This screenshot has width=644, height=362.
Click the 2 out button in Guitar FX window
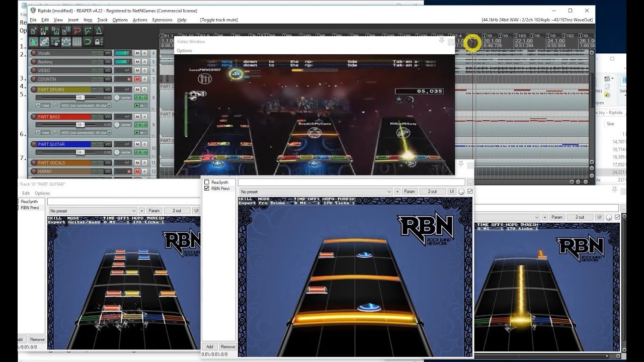coord(177,211)
